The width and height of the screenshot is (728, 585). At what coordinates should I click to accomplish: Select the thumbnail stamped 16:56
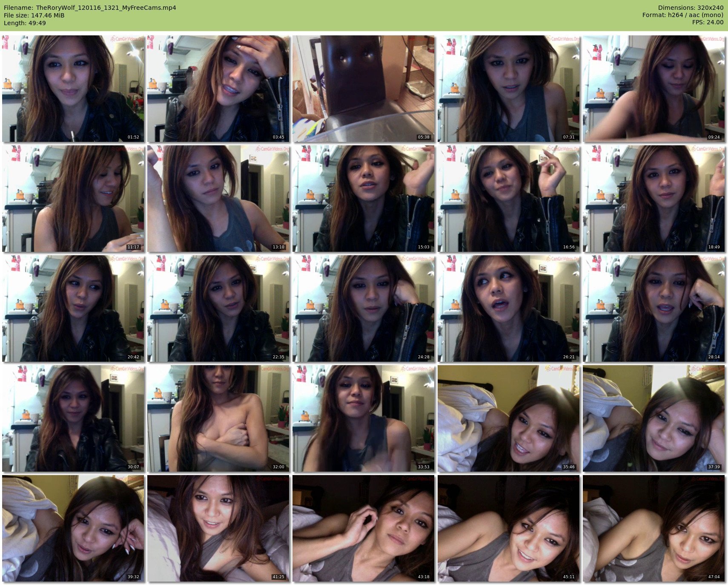click(509, 199)
